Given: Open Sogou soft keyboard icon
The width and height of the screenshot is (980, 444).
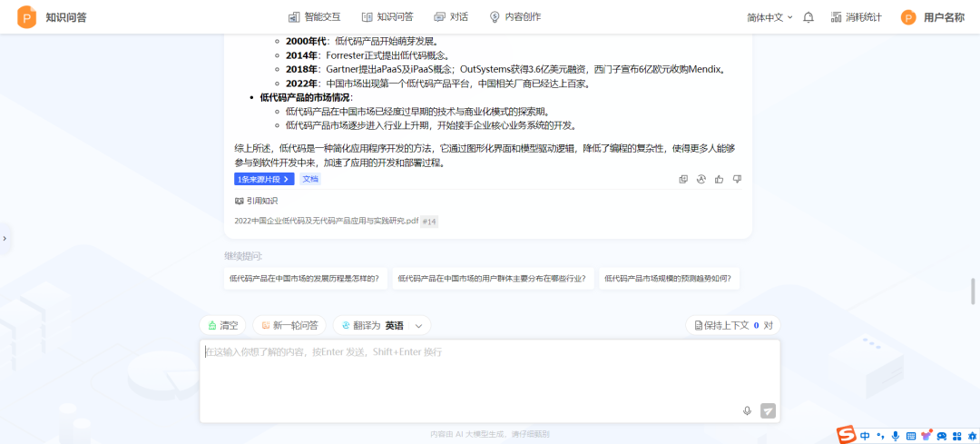Looking at the screenshot, I should 911,437.
